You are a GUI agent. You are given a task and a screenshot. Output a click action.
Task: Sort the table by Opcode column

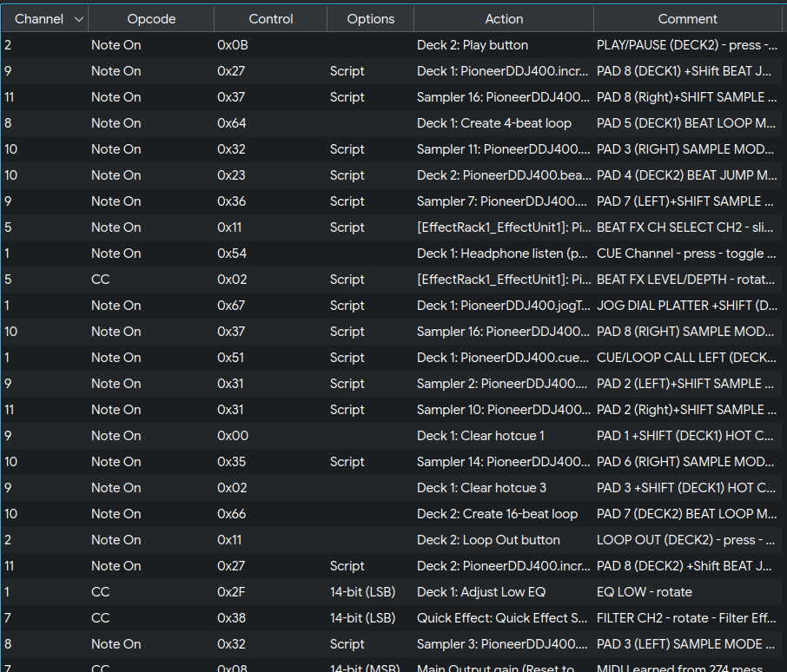151,18
